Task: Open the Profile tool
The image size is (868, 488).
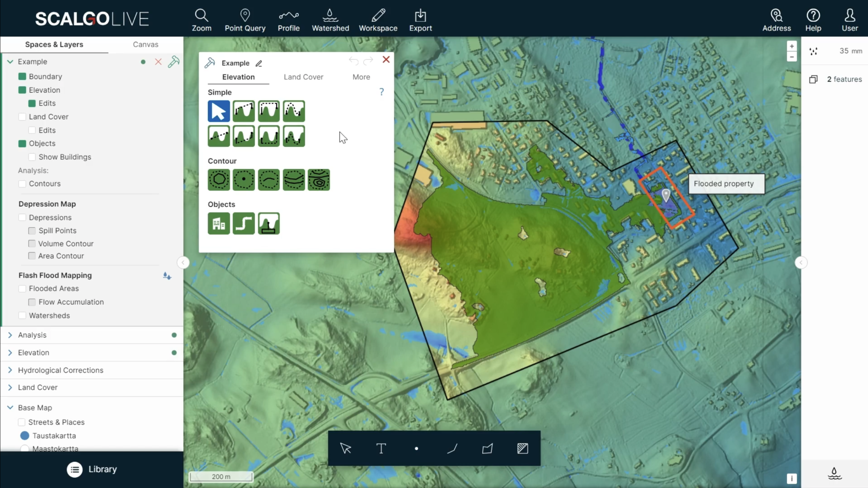Action: pyautogui.click(x=289, y=20)
